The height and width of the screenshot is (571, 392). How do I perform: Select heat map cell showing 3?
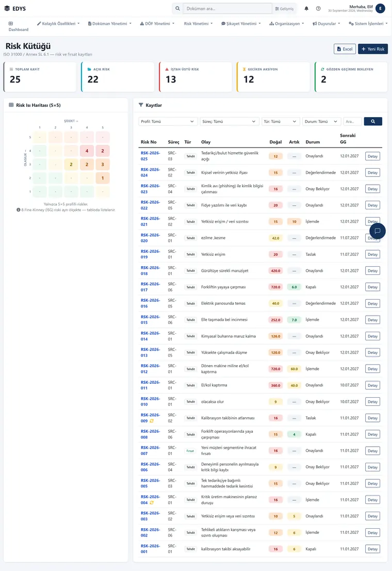tap(103, 164)
